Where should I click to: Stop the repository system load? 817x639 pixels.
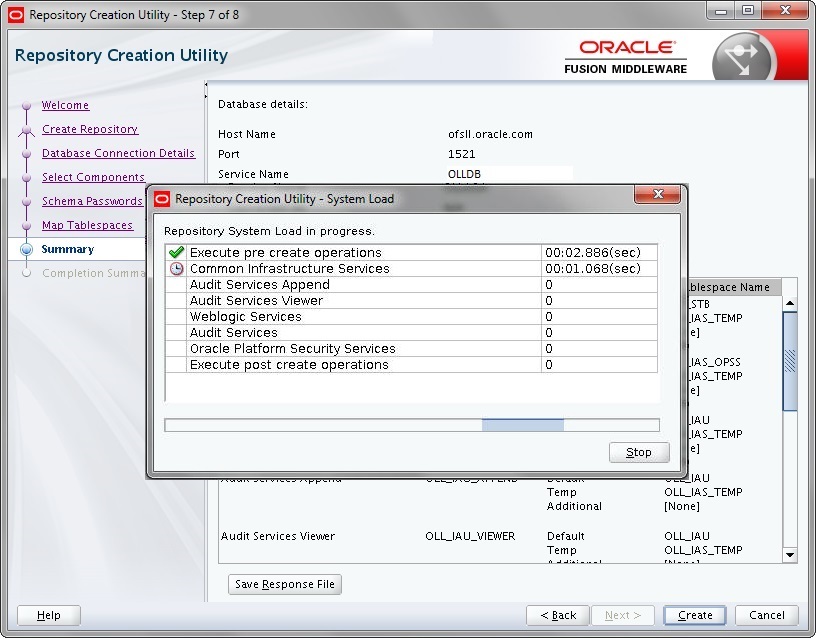(x=639, y=452)
